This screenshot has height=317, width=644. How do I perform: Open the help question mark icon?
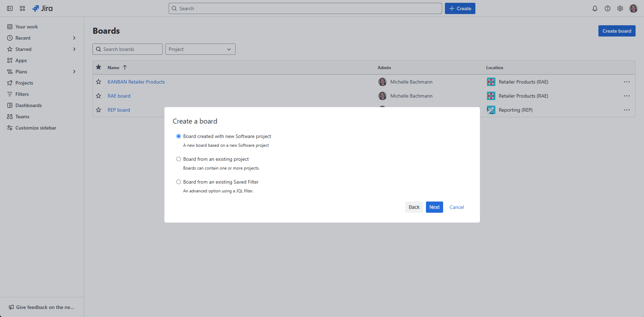607,8
